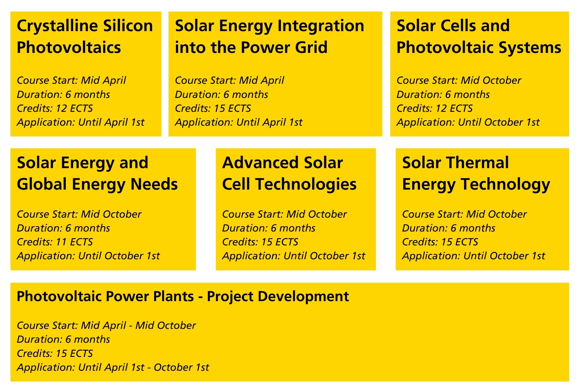This screenshot has height=392, width=581.
Task: Click the Solar Energy Integration into the Power Grid heading
Action: 269,36
